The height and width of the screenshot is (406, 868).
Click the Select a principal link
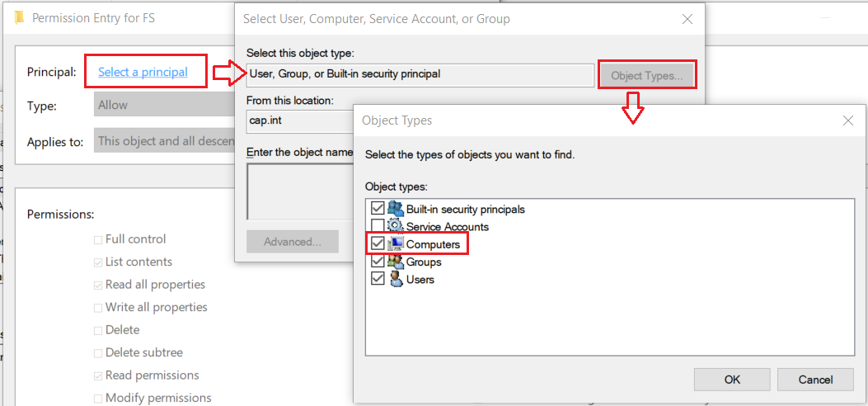[143, 72]
